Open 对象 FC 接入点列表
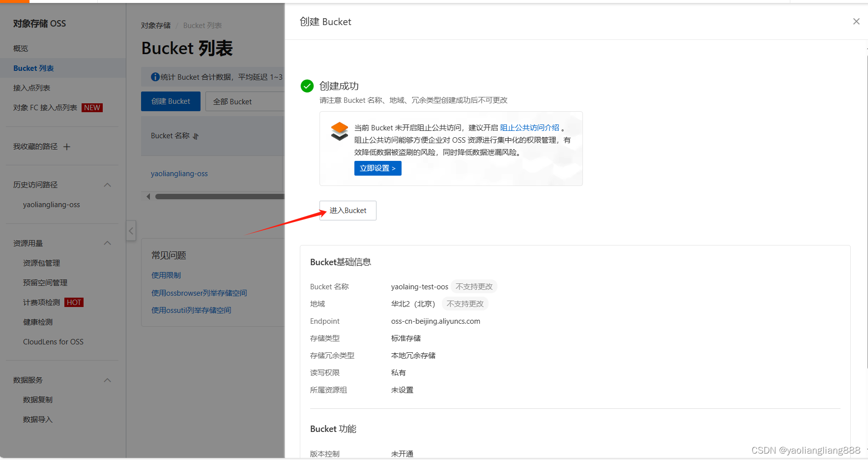This screenshot has height=460, width=868. [x=45, y=108]
